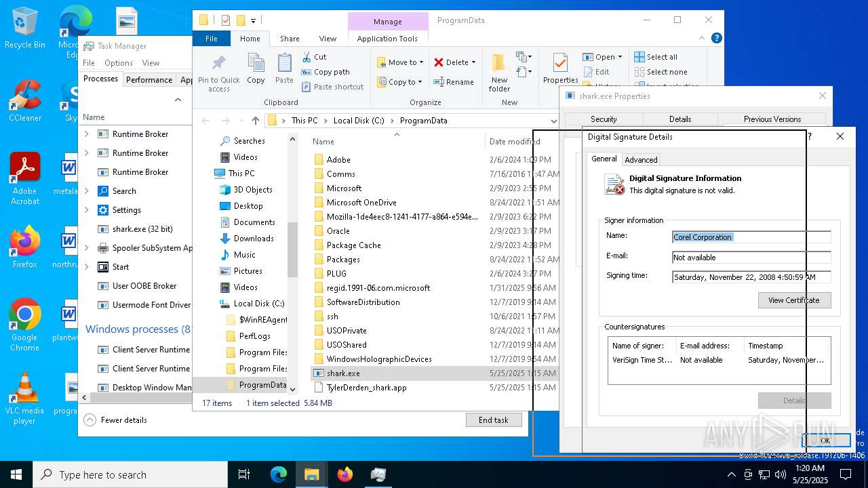Click Explorer Help question mark icon
868x488 pixels.
[x=717, y=39]
